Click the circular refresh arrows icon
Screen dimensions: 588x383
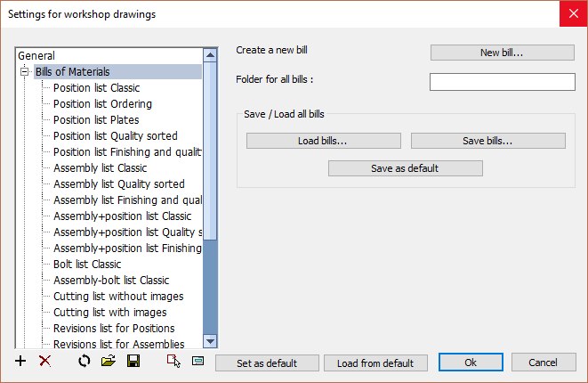85,362
